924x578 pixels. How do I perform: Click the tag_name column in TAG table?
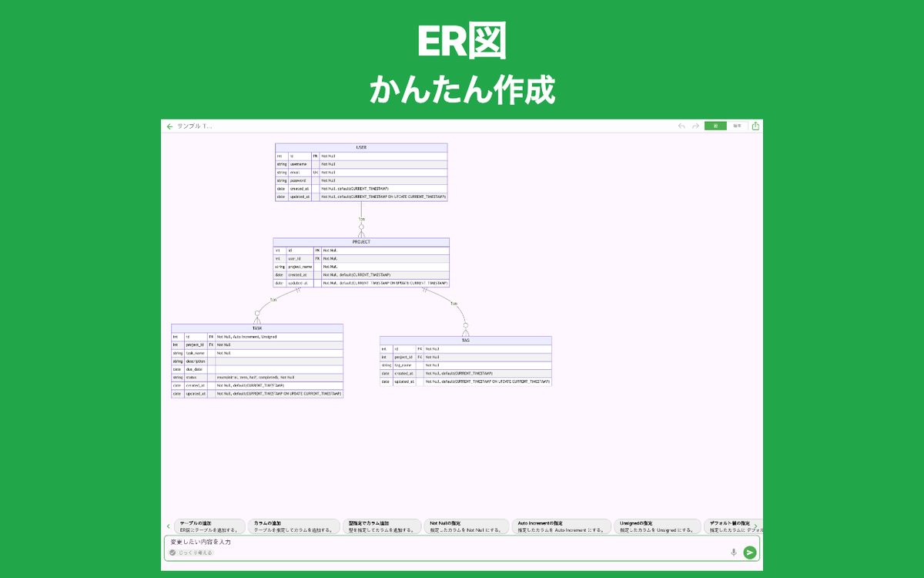(x=404, y=365)
